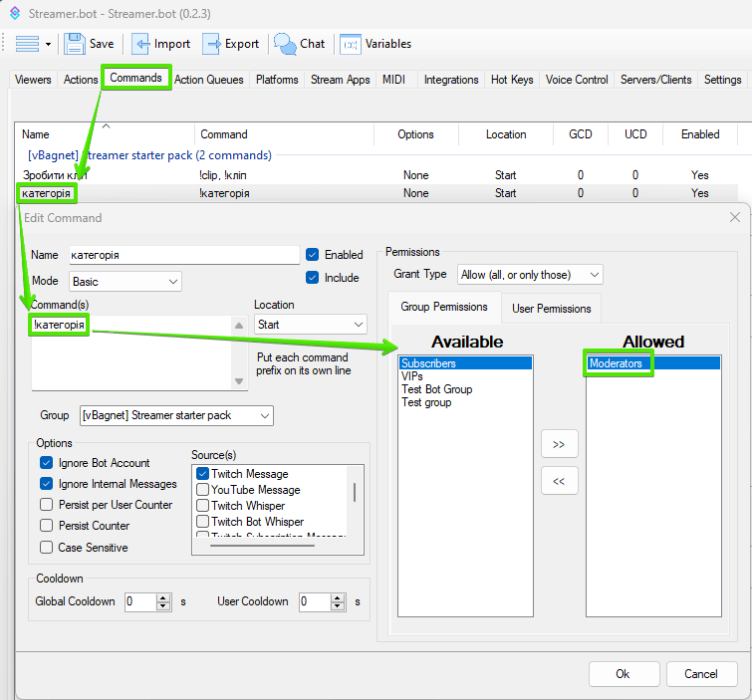Open the view list menu icon
Image resolution: width=752 pixels, height=700 pixels.
point(27,44)
